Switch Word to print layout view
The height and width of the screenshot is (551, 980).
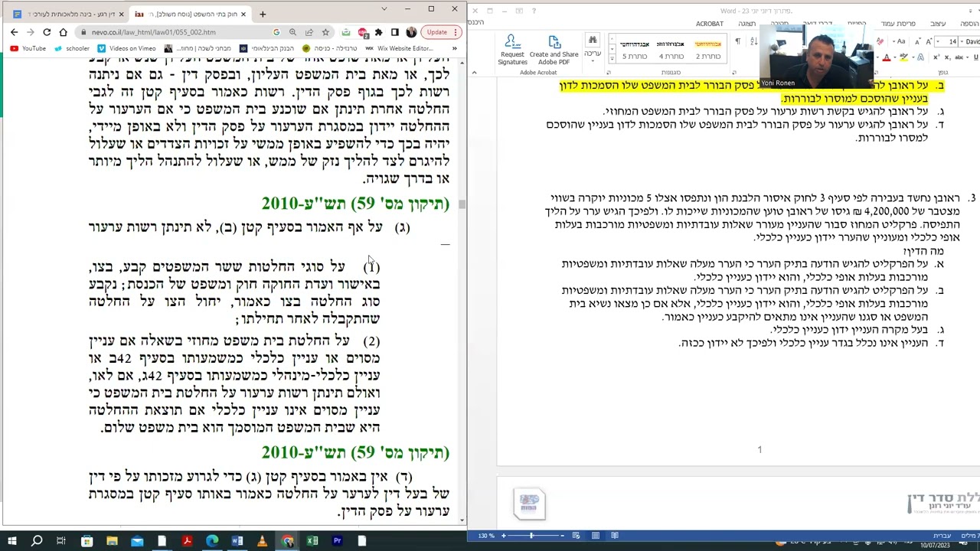point(595,536)
